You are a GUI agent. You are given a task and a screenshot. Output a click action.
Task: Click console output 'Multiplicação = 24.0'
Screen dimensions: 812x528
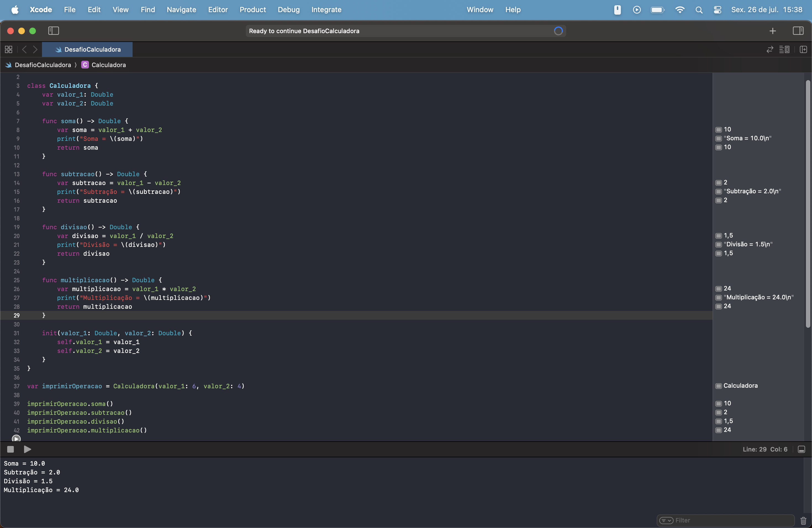(x=41, y=490)
